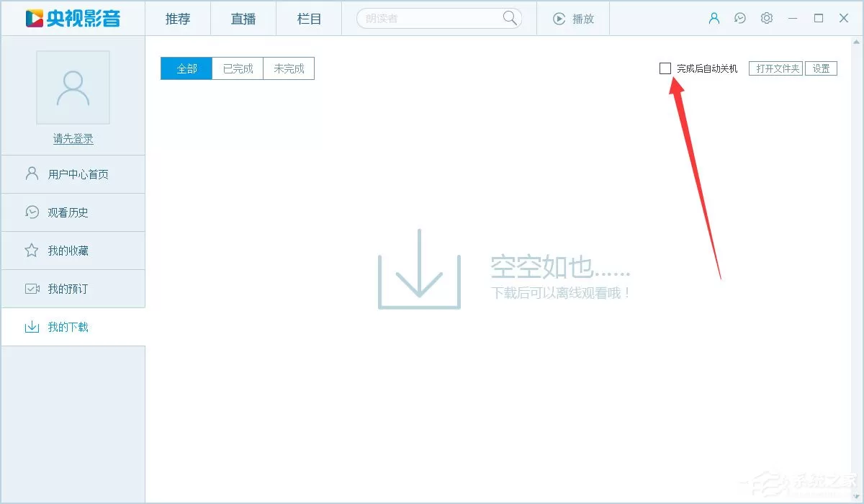Switch to the 直播 tab

tap(243, 19)
